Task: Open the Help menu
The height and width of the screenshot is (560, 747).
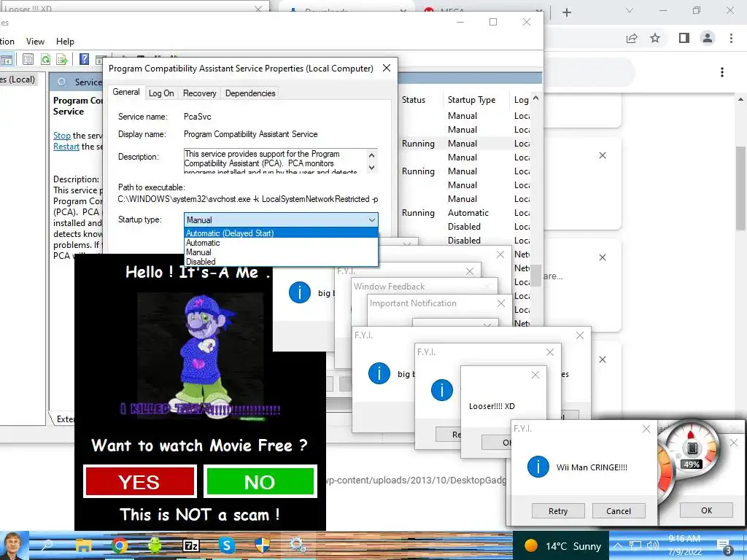Action: pos(65,42)
